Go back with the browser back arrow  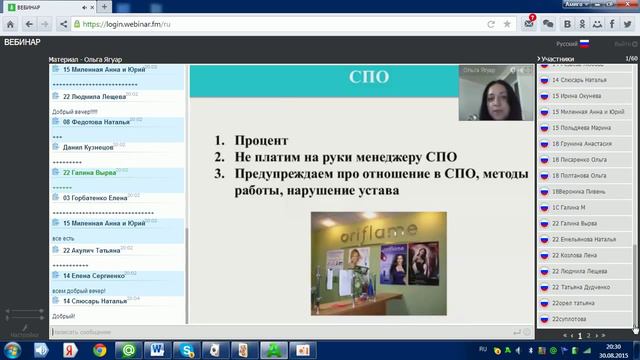[x=29, y=24]
